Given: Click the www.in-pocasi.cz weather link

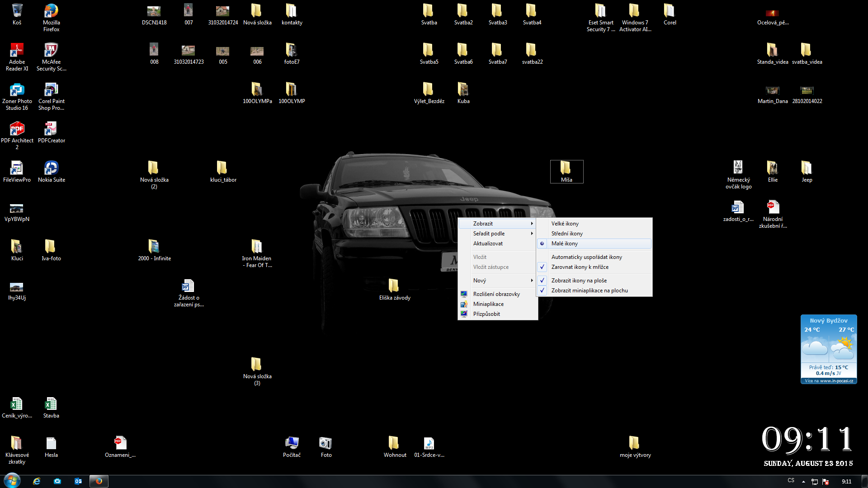Looking at the screenshot, I should pyautogui.click(x=836, y=381).
